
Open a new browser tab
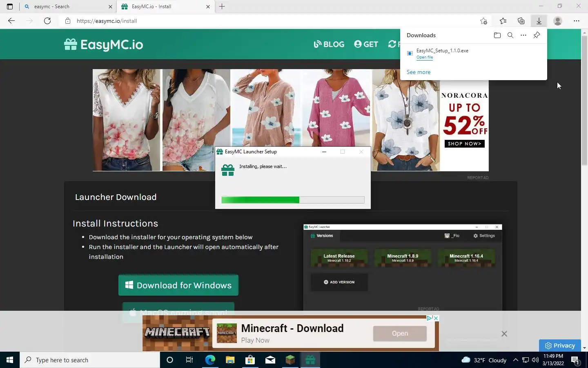tap(222, 7)
